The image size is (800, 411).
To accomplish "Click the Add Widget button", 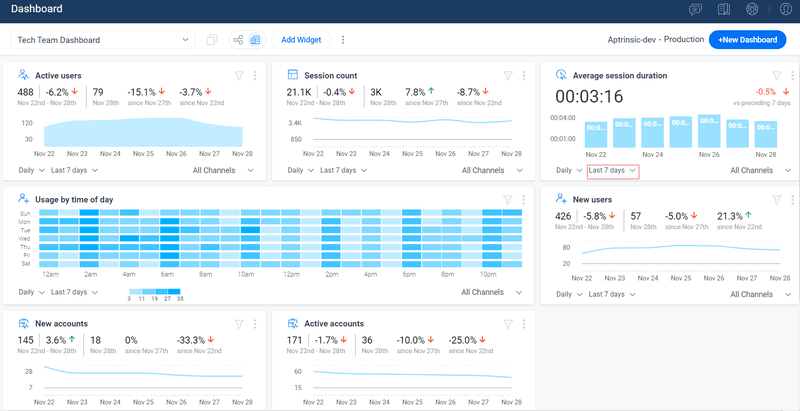I will tap(301, 40).
